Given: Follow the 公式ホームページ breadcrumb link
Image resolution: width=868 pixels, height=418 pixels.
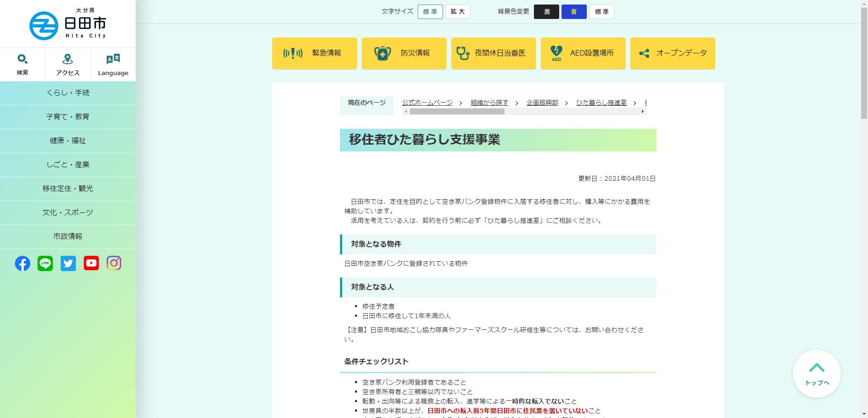Looking at the screenshot, I should [427, 103].
